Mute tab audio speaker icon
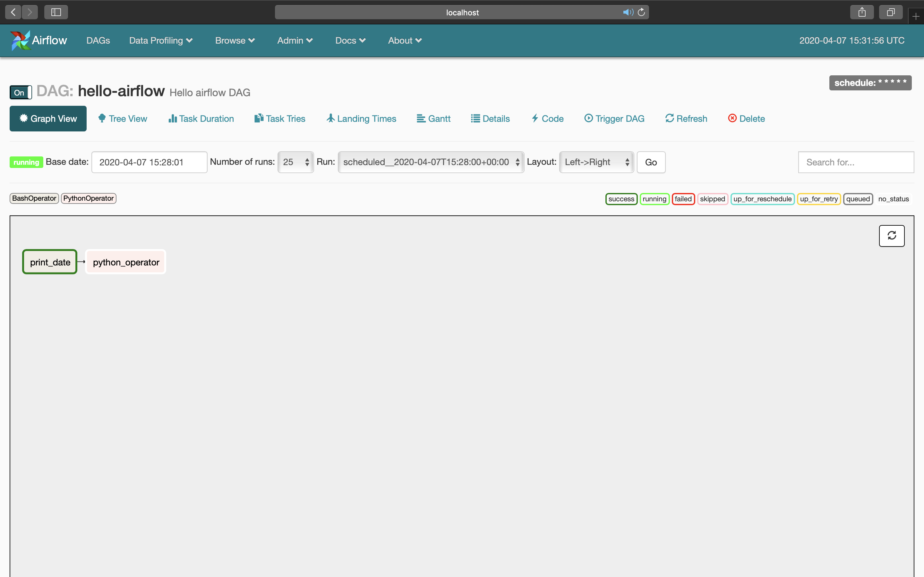 pyautogui.click(x=628, y=12)
